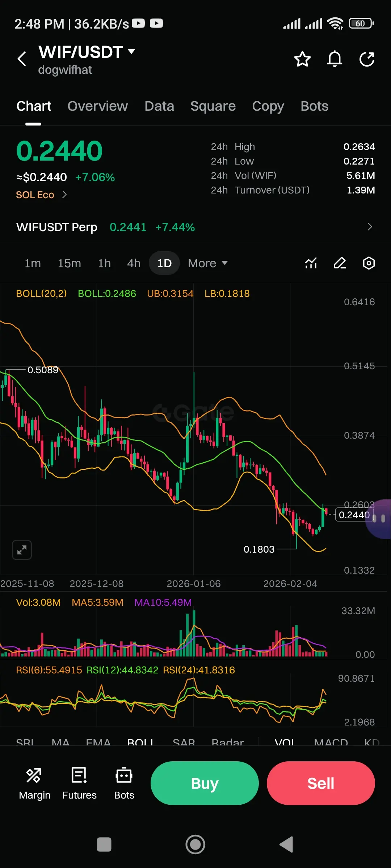This screenshot has height=868, width=391.
Task: Tap the share icon in header
Action: (x=367, y=59)
